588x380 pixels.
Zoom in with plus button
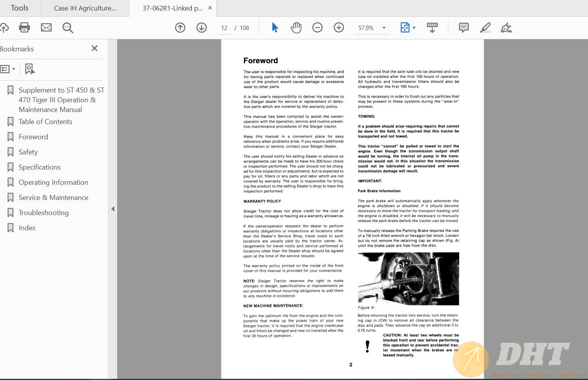[x=339, y=28]
